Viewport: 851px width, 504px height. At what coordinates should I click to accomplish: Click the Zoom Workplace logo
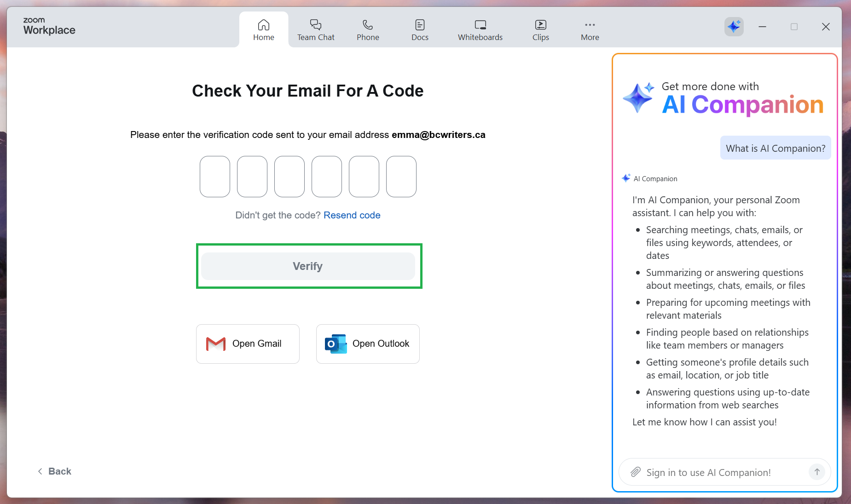pyautogui.click(x=49, y=26)
